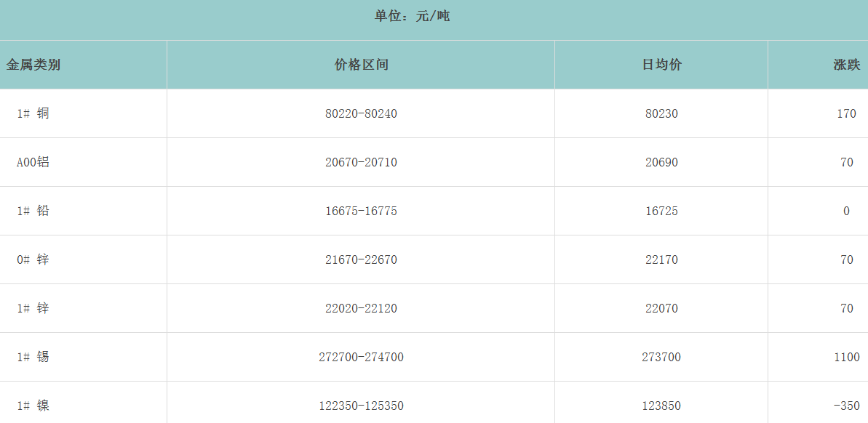Select the 1# 铅 row label
868x423 pixels.
click(x=33, y=211)
